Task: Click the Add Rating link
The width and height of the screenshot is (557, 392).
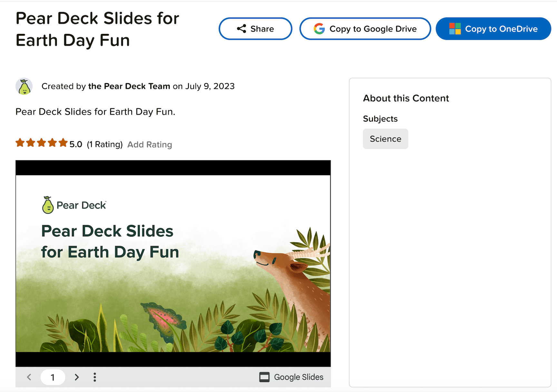Action: coord(150,144)
